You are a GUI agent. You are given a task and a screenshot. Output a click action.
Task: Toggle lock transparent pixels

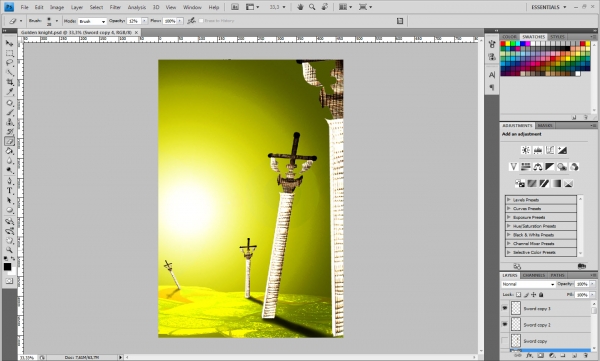point(518,295)
